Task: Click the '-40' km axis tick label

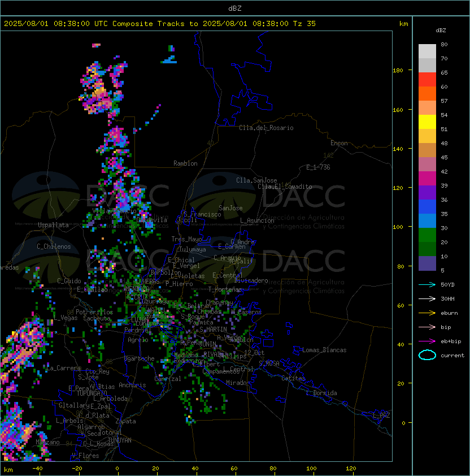Action: pyautogui.click(x=37, y=469)
